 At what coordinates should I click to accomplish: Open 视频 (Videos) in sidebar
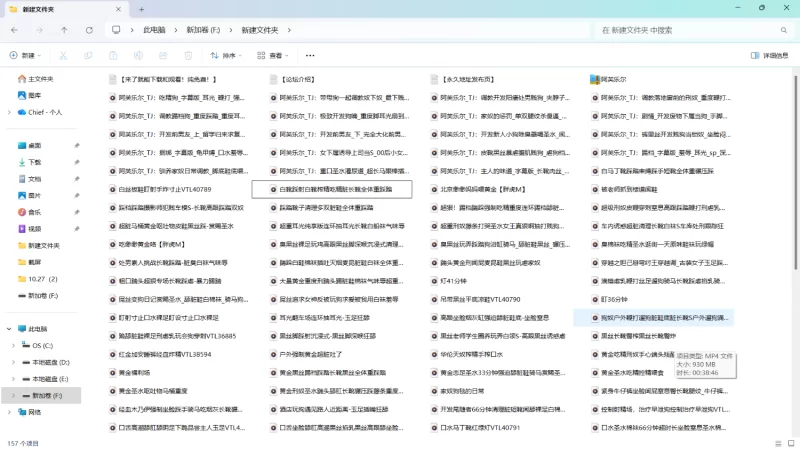(30, 229)
